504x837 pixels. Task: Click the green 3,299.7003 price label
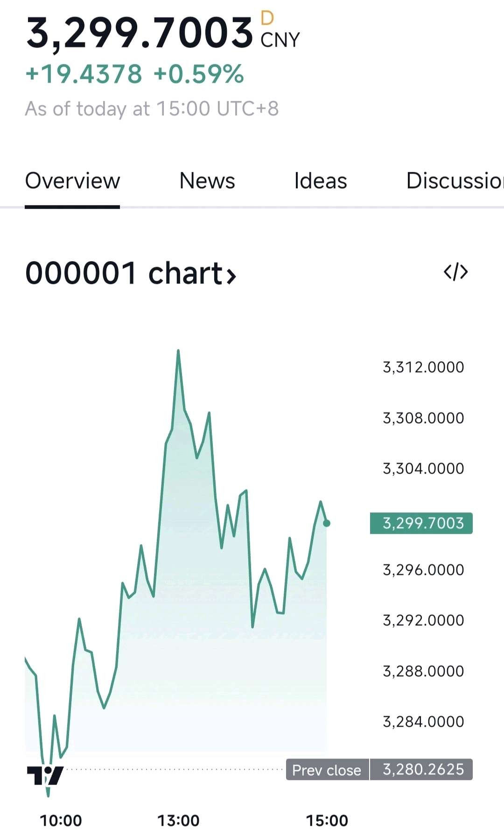pos(421,523)
